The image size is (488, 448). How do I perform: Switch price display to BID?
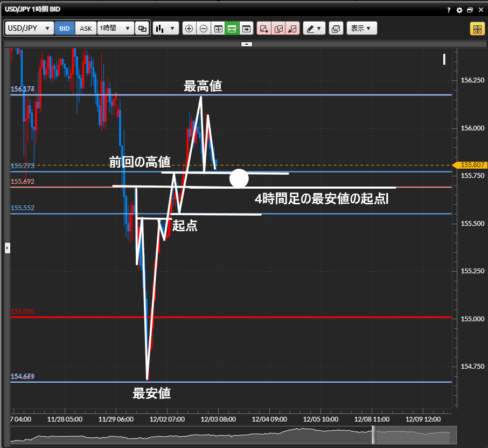65,29
